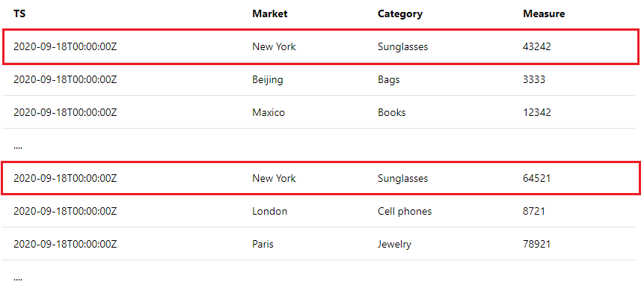This screenshot has width=644, height=297.
Task: Click the Cell phones category cell
Action: 405,211
